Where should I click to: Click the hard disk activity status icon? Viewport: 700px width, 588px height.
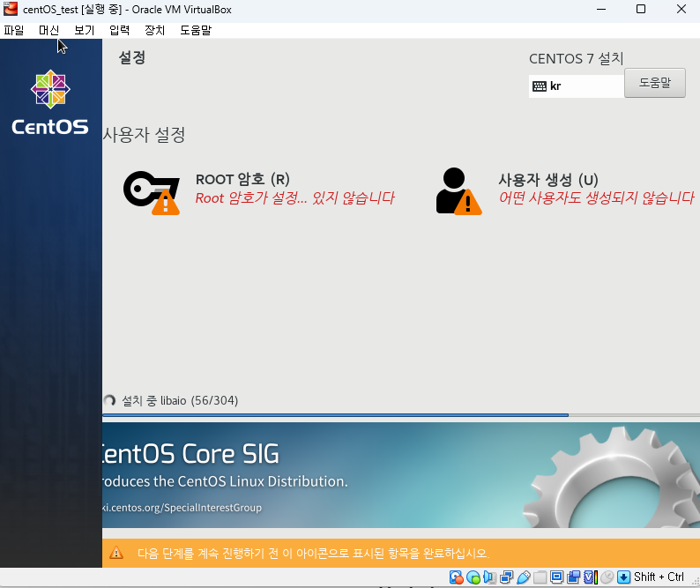[456, 577]
